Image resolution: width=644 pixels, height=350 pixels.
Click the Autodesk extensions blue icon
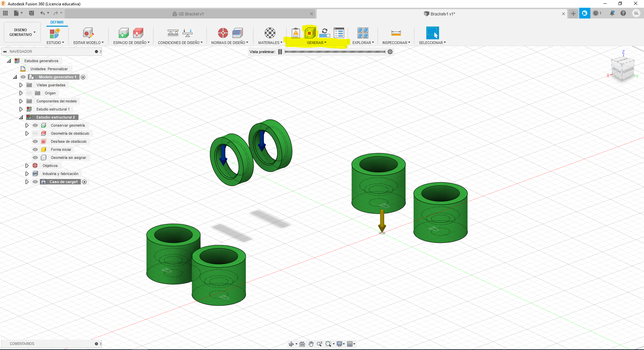[585, 13]
